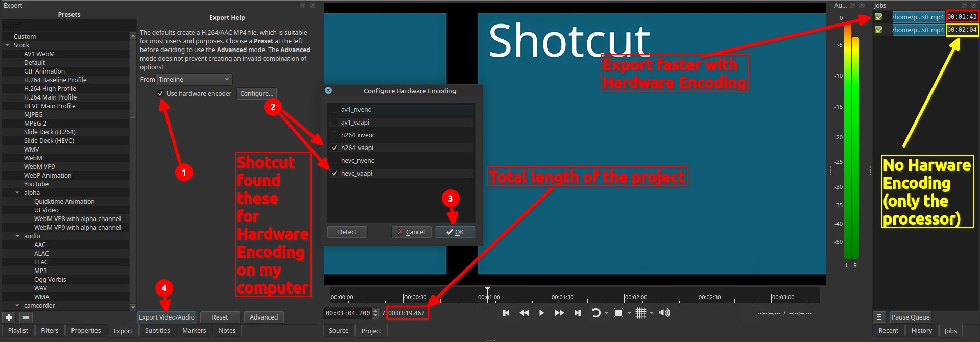Open the Jobs panel hamburger menu

coord(879,317)
